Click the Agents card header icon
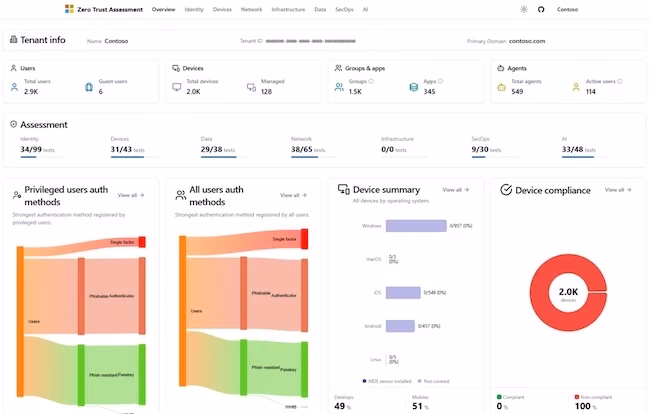This screenshot has width=650, height=414. pyautogui.click(x=500, y=68)
